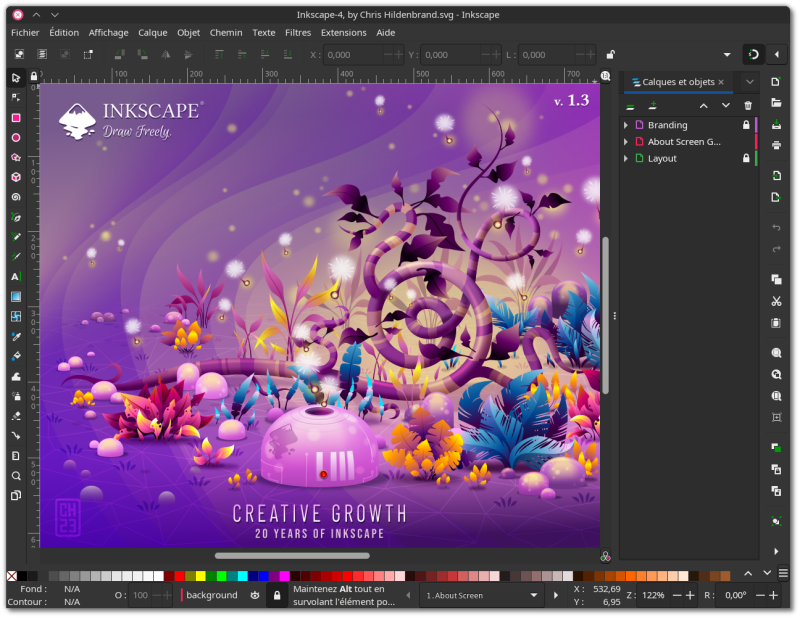
Task: Select the Mesh gradient tool
Action: tap(16, 316)
